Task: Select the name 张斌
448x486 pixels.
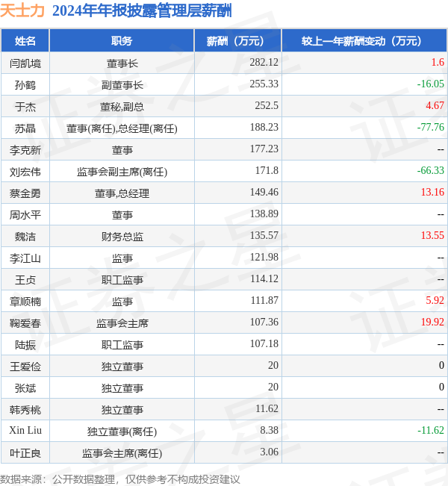Action: tap(25, 388)
